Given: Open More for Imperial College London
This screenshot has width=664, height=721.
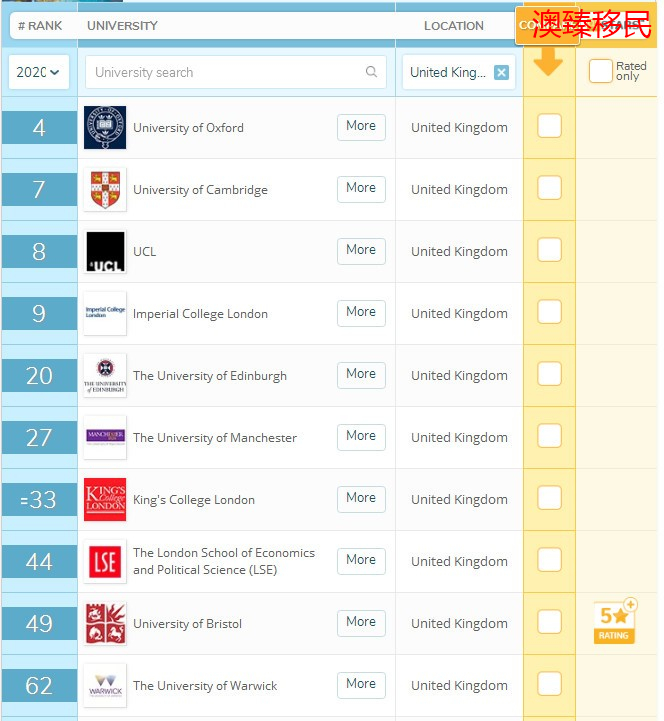Looking at the screenshot, I should click(x=361, y=313).
